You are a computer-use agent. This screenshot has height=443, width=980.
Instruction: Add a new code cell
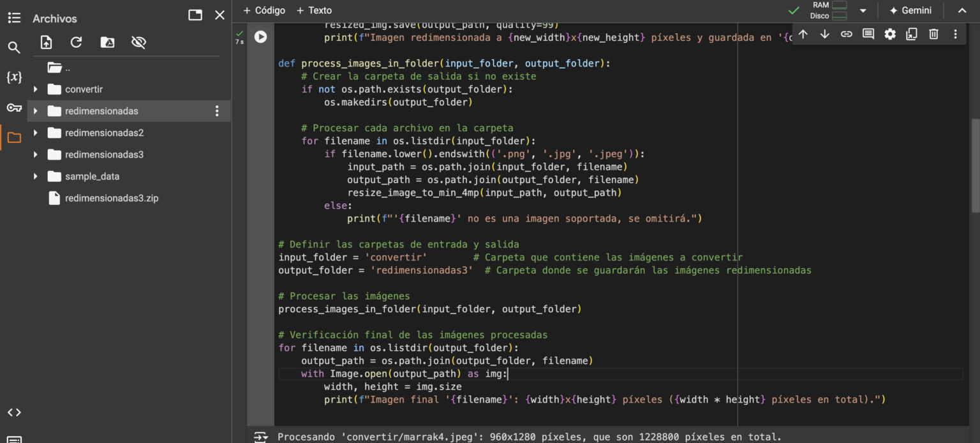(x=263, y=10)
